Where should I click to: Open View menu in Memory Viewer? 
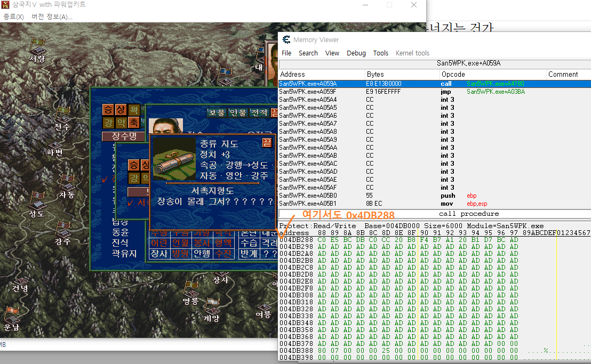point(332,53)
